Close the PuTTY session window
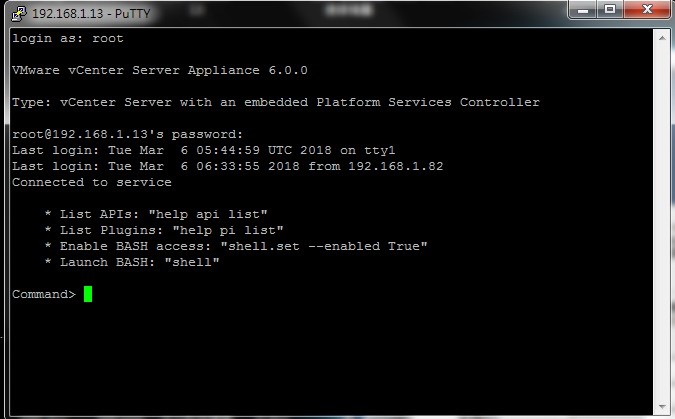This screenshot has height=419, width=675. (x=647, y=9)
